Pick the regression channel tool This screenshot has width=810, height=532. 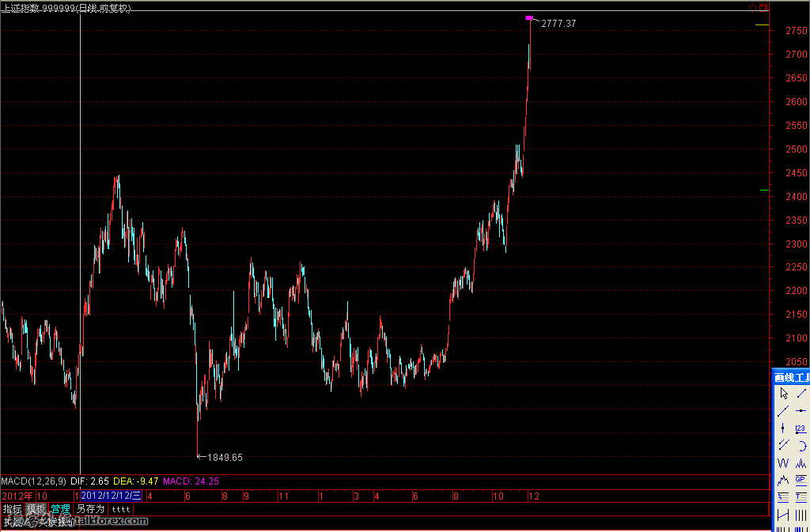click(x=784, y=515)
